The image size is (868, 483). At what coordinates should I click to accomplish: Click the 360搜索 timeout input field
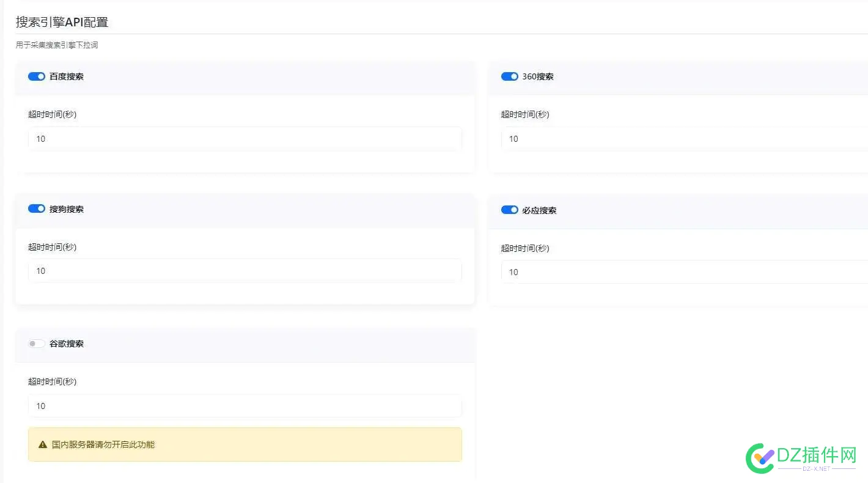[x=685, y=139]
